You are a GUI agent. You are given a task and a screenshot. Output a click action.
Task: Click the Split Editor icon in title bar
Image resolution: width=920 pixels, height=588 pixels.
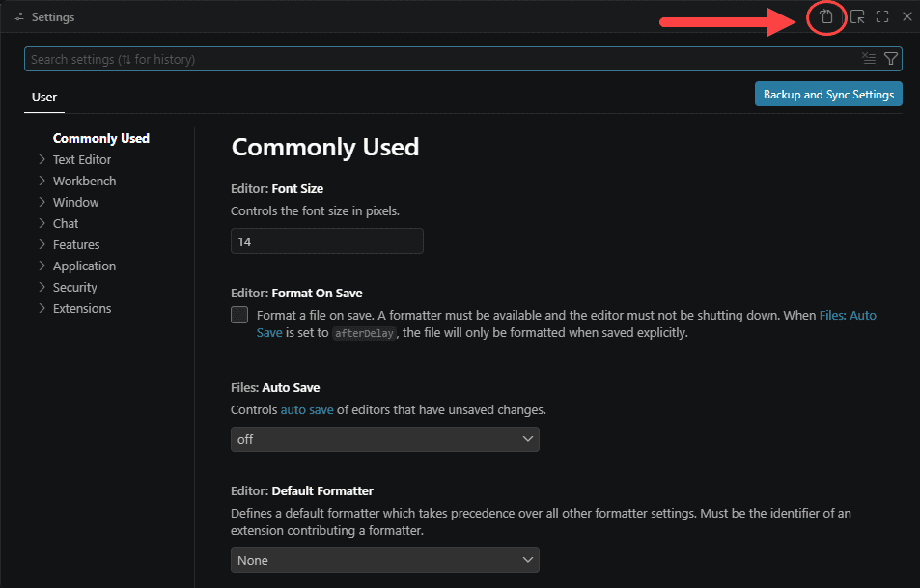[857, 17]
